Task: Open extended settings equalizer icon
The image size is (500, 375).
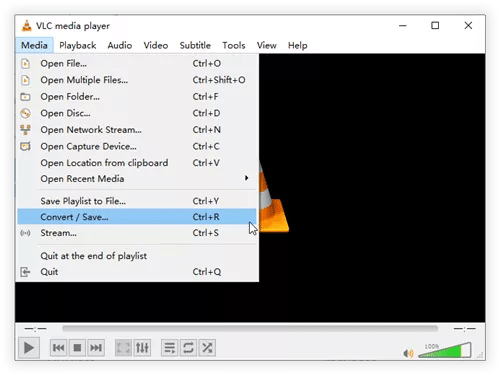Action: [x=142, y=348]
